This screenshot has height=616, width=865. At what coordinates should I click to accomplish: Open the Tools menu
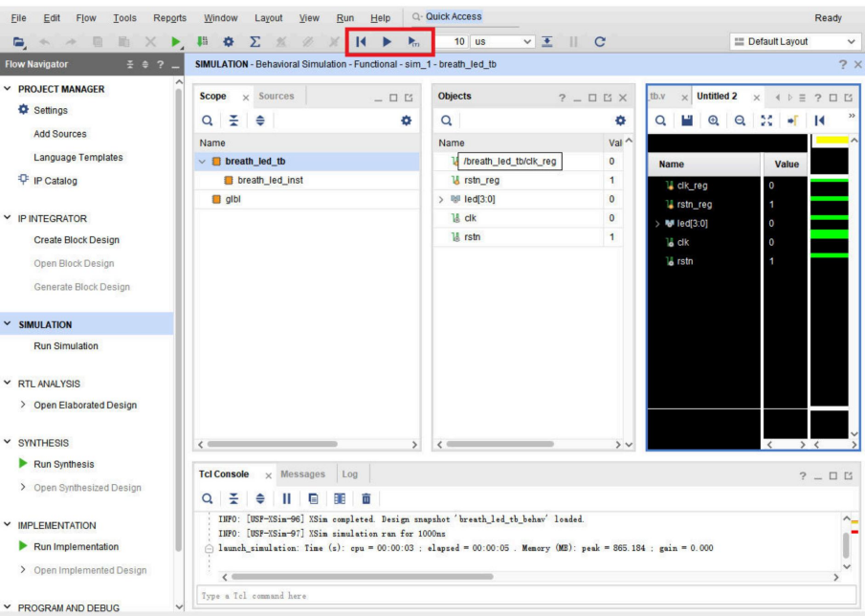tap(124, 18)
